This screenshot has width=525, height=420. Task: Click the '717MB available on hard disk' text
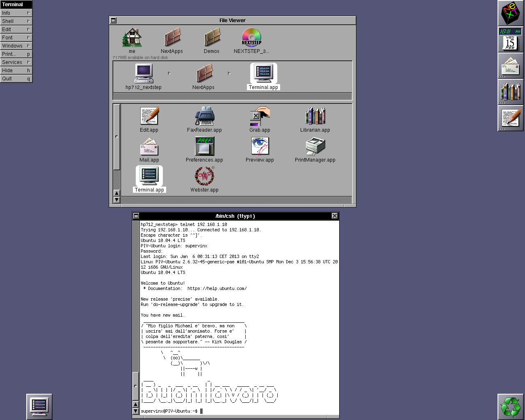(140, 57)
